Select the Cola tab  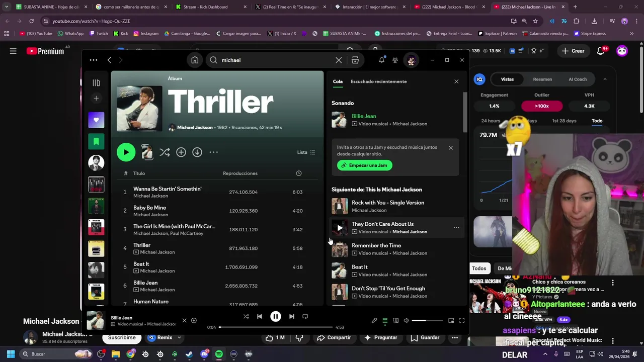point(338,81)
